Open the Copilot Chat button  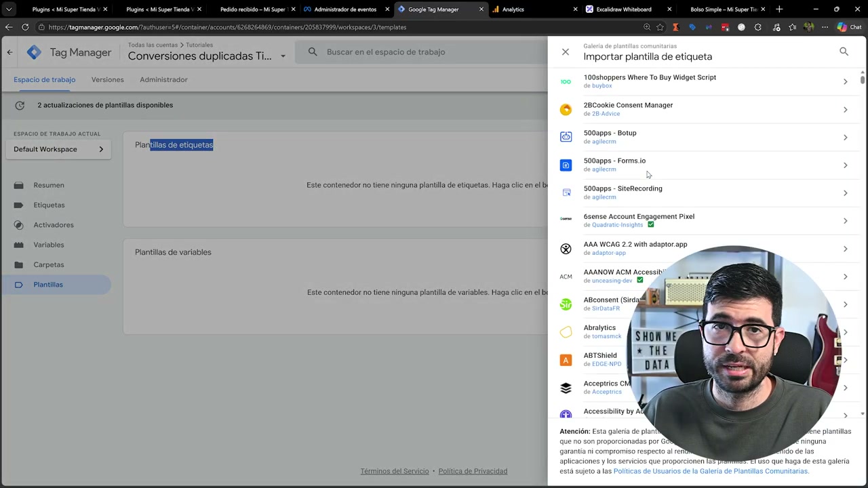(849, 27)
